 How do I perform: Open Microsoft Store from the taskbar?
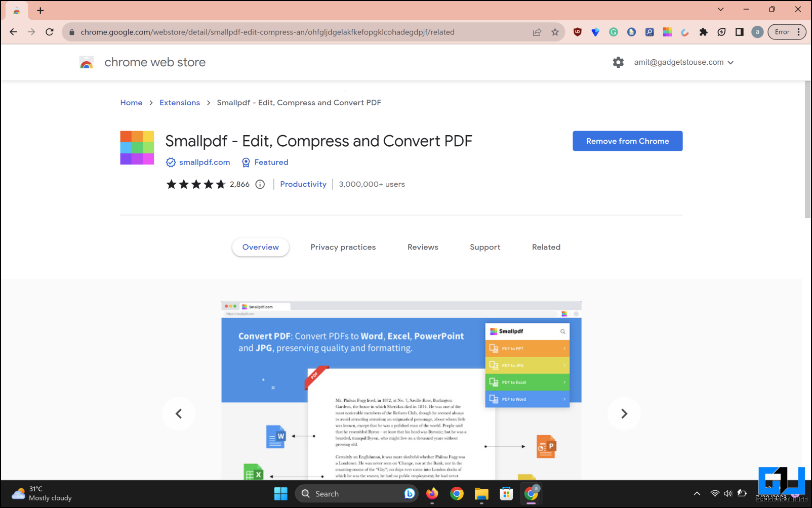(506, 494)
